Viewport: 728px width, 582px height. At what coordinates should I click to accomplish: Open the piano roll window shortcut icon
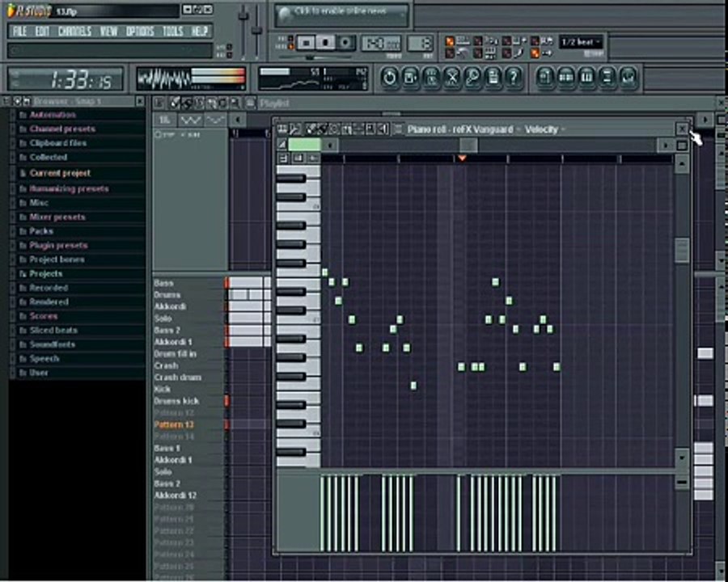(586, 77)
